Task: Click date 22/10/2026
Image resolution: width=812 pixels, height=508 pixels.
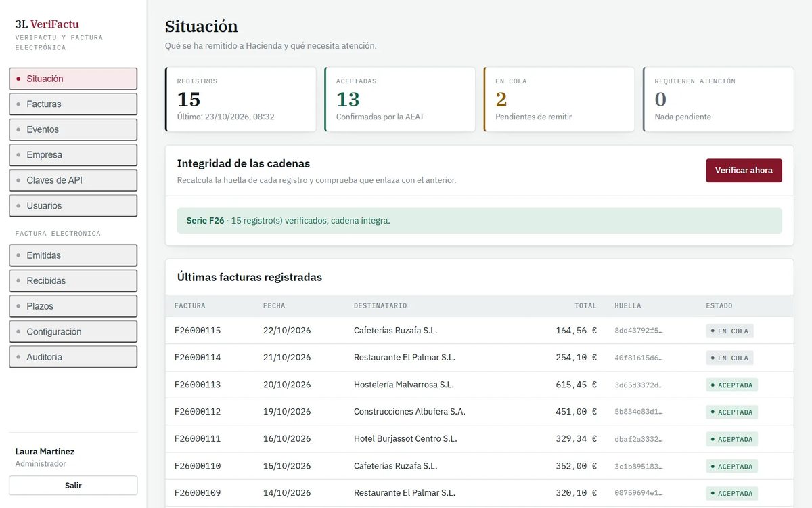Action: 287,331
